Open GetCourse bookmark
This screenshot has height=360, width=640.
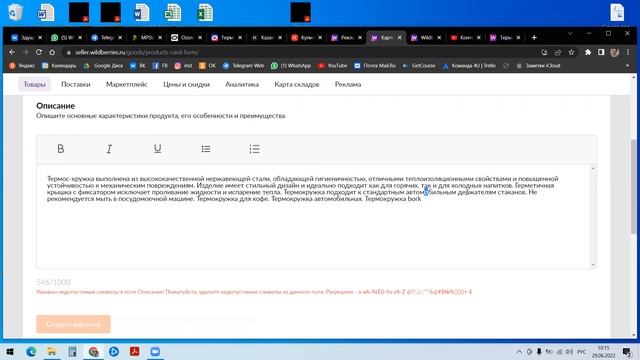coord(419,66)
